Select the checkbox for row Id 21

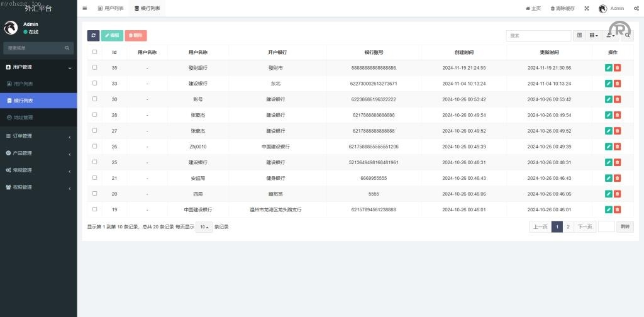[95, 178]
